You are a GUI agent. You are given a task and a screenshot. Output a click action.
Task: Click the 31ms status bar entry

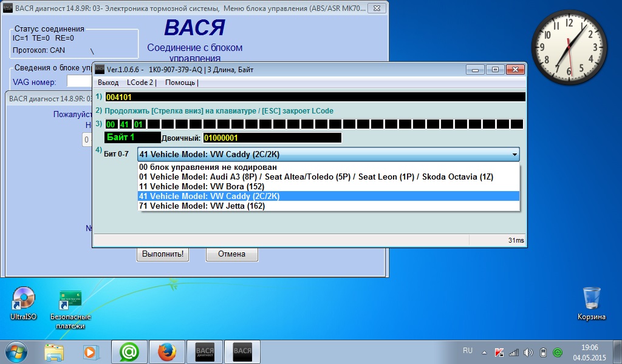(x=516, y=240)
